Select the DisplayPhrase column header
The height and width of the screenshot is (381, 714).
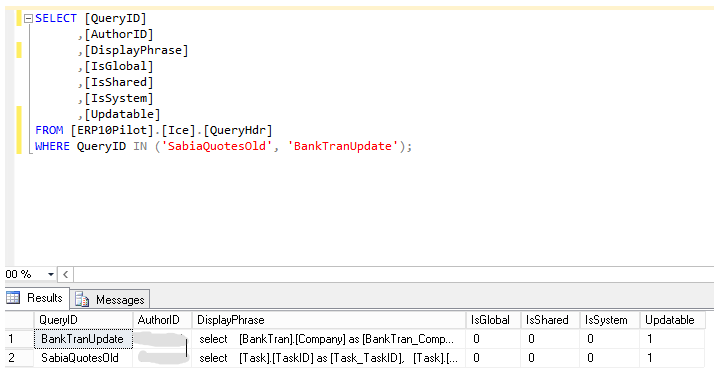pos(328,320)
